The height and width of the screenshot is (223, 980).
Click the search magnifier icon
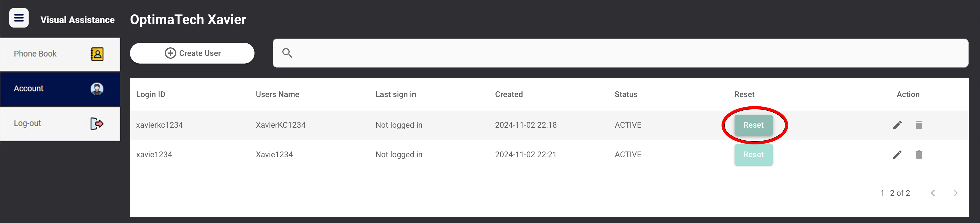287,53
